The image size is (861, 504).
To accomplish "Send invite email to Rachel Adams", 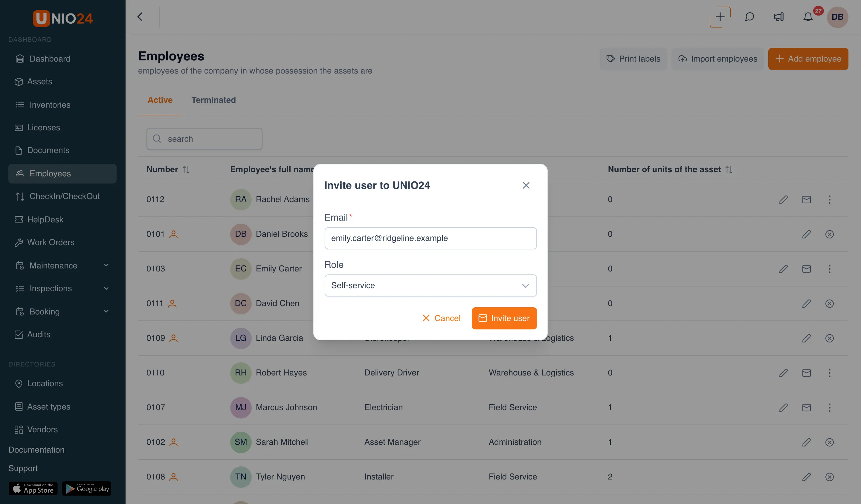I will (806, 200).
